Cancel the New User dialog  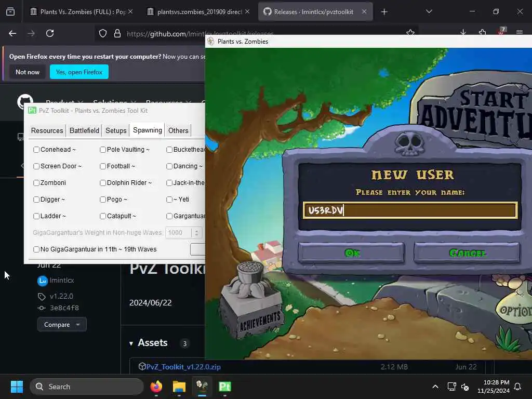tap(467, 253)
